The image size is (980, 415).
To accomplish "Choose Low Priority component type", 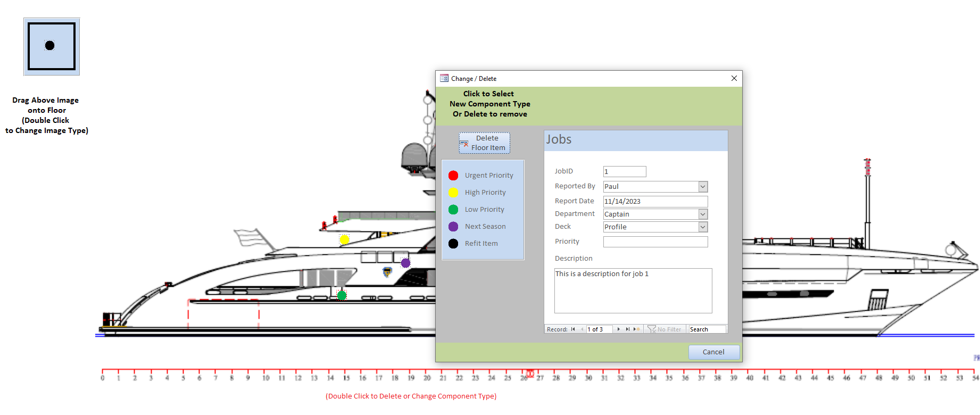I will (x=453, y=210).
